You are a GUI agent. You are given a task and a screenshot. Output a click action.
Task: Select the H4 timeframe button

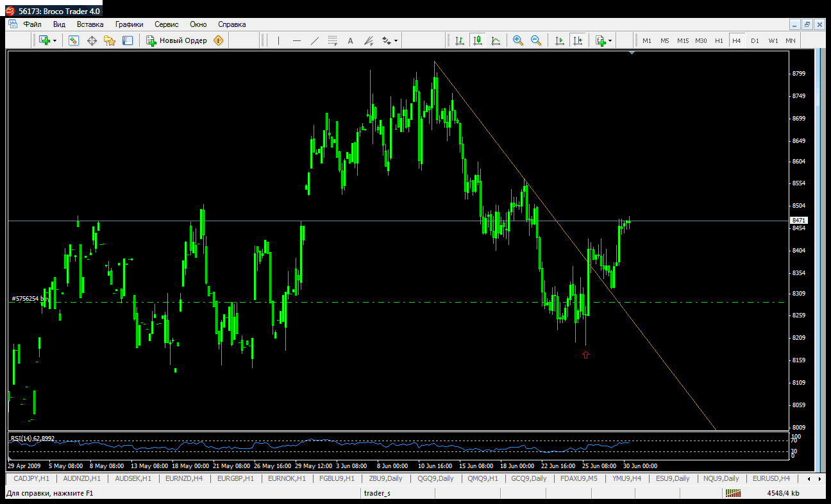click(x=737, y=40)
